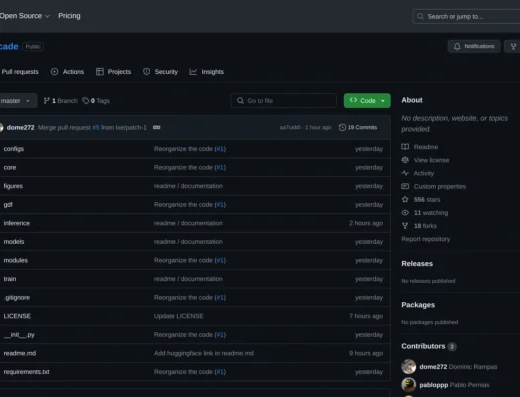Open the __init__.py file
The image size is (520, 397).
[19, 334]
